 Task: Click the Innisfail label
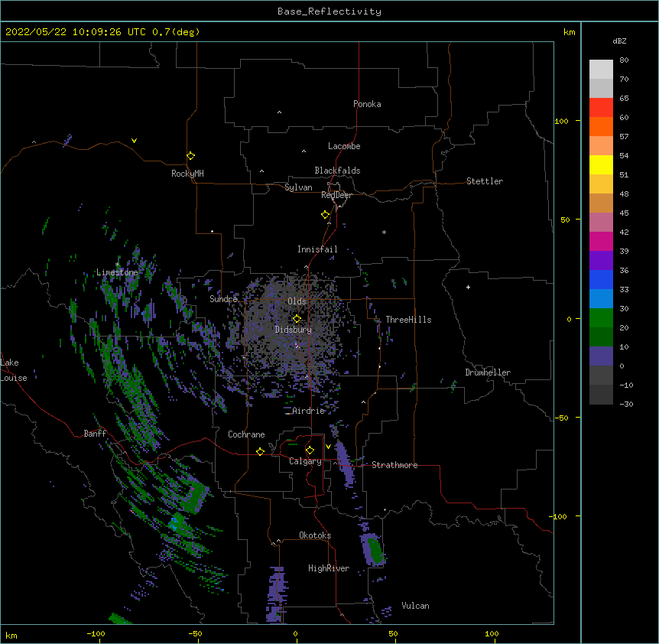coord(317,249)
